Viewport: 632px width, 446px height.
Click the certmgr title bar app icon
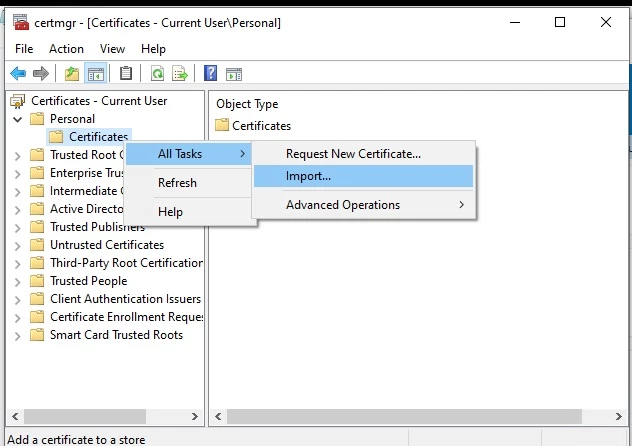click(21, 22)
